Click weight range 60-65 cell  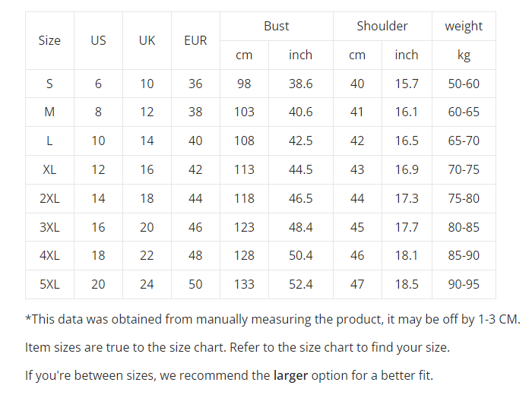pos(464,112)
